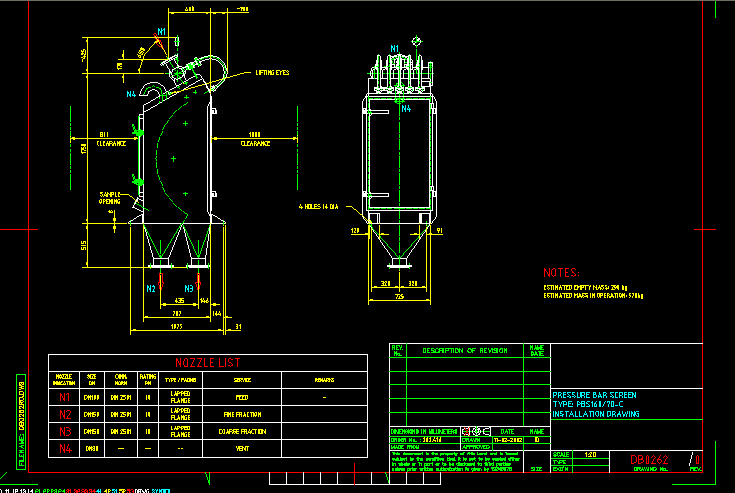Select the red NOTES heading
The height and width of the screenshot is (493, 735).
(x=561, y=272)
